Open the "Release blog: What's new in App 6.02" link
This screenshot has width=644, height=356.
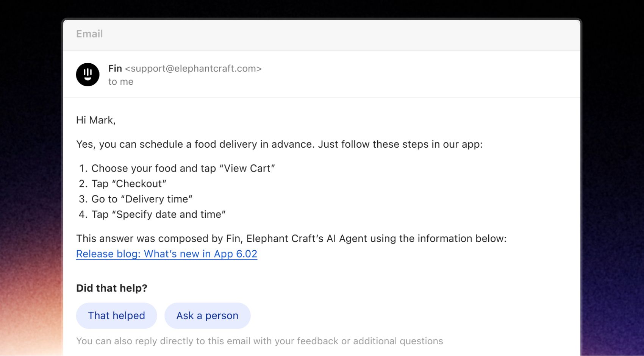coord(167,254)
